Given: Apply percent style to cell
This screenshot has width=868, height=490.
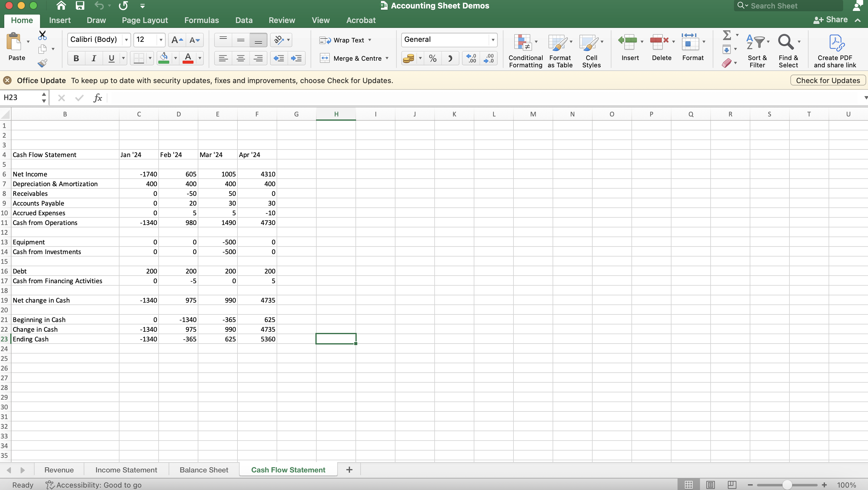Looking at the screenshot, I should [x=433, y=59].
